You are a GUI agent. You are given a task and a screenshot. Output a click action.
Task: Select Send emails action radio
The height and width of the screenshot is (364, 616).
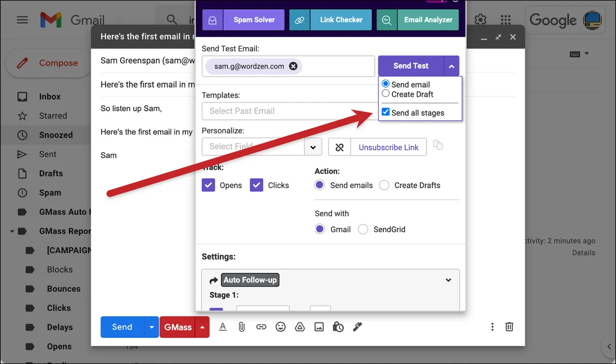320,185
